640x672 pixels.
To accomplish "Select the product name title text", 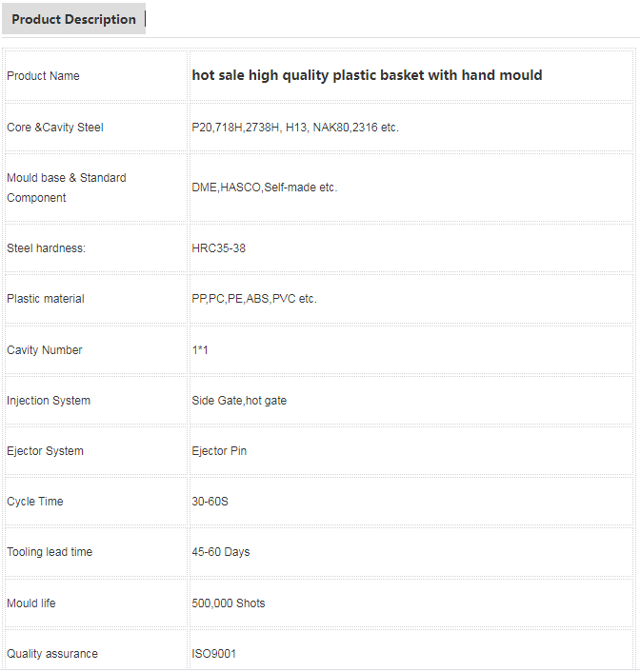I will click(367, 75).
